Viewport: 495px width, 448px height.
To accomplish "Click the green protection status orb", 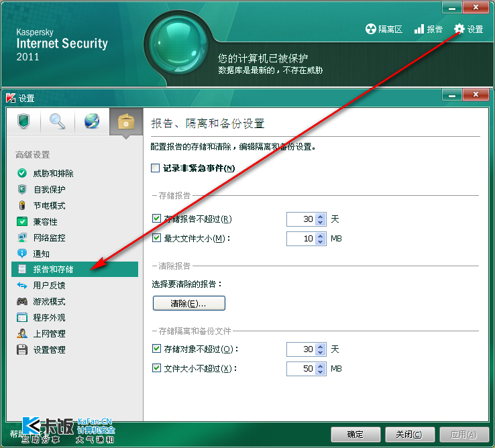I will point(178,45).
